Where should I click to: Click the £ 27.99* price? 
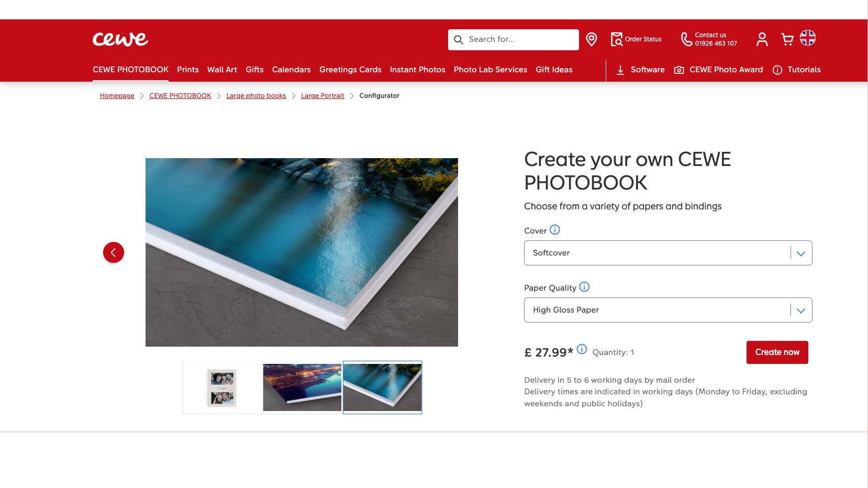(x=549, y=352)
